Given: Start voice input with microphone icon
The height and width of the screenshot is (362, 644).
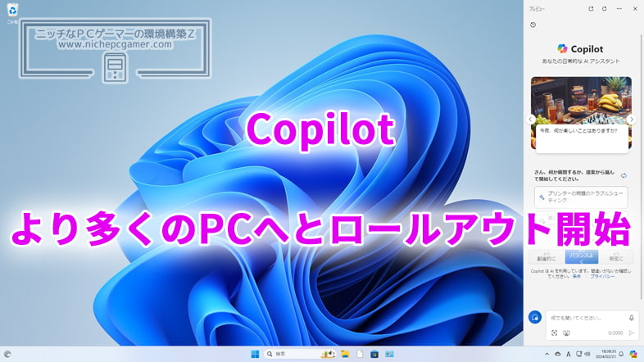Looking at the screenshot, I should [631, 317].
